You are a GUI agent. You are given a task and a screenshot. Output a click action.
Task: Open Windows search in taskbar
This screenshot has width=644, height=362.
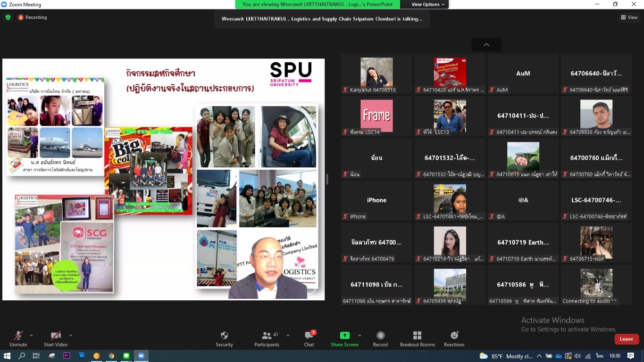pos(22,356)
